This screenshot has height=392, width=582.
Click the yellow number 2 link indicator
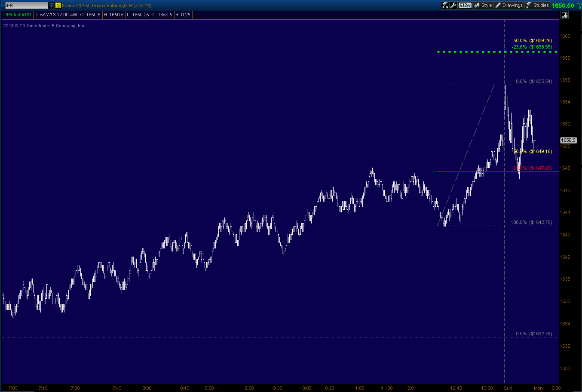[x=58, y=6]
